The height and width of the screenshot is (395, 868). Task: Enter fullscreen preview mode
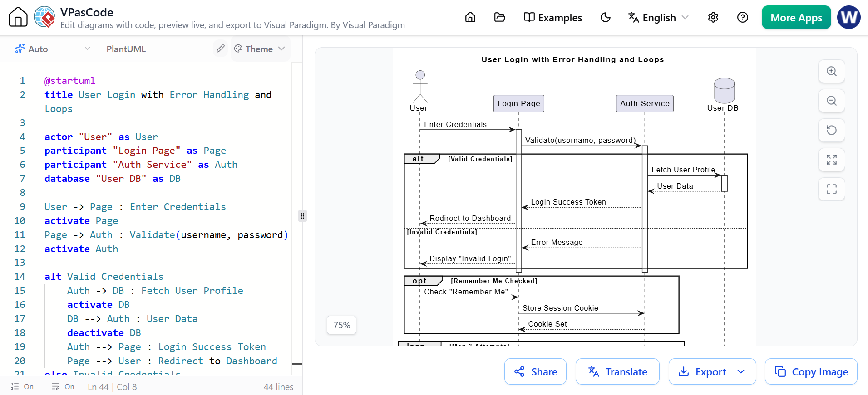[832, 189]
